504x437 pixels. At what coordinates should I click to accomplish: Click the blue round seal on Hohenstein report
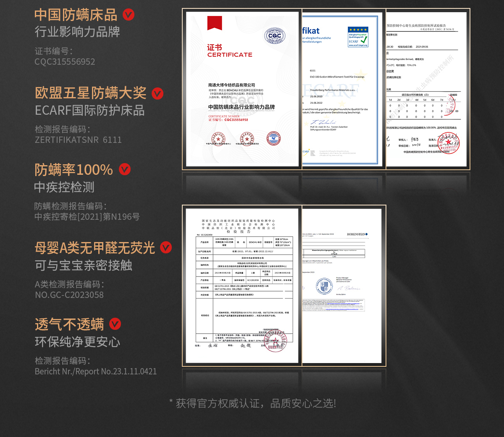click(324, 287)
